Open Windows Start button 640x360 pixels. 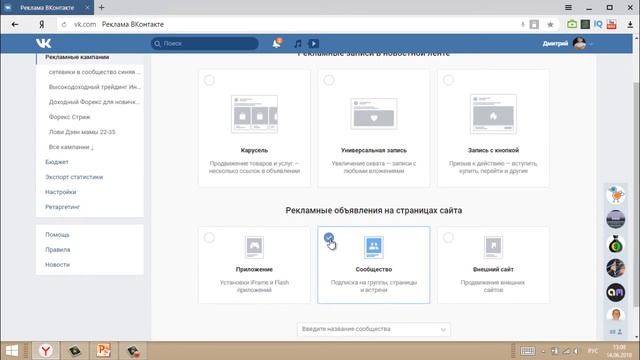(11, 351)
